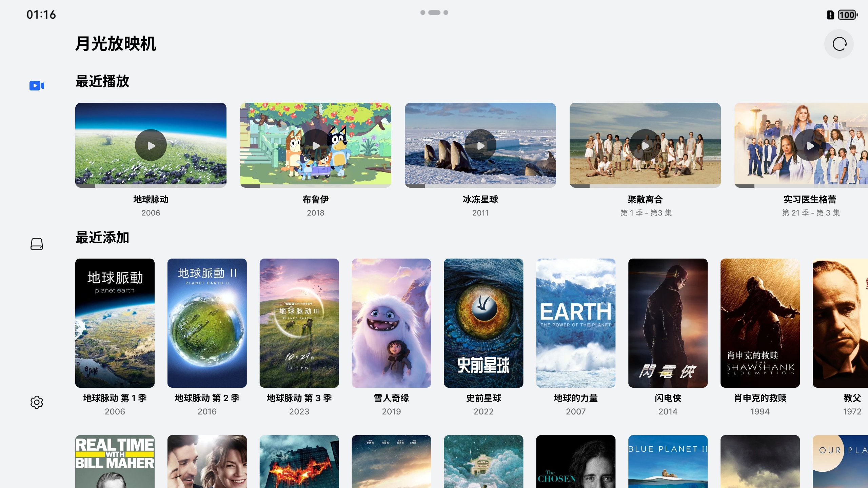
Task: Open Real Time with Bill Maher poster
Action: coord(115,462)
